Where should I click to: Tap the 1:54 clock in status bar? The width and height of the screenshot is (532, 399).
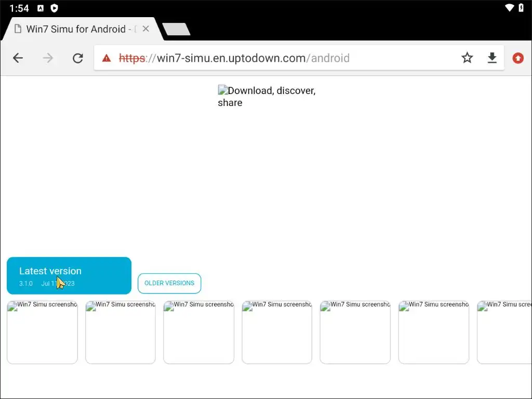click(x=19, y=8)
